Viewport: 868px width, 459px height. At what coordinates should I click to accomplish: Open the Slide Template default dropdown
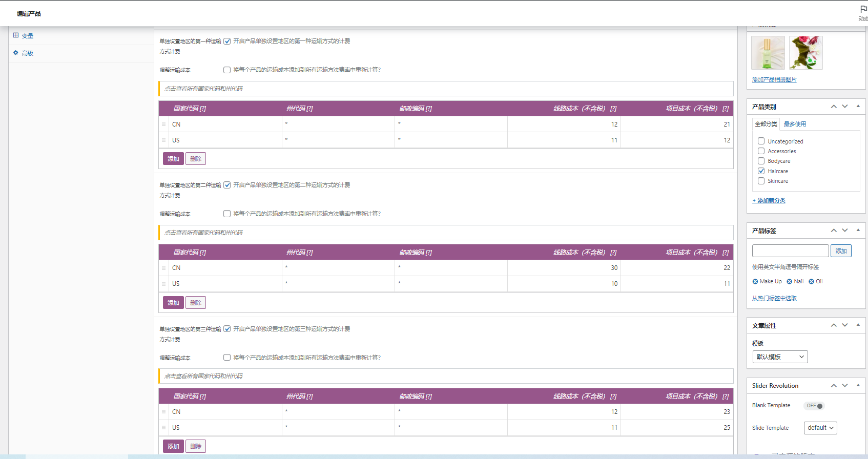click(x=820, y=428)
